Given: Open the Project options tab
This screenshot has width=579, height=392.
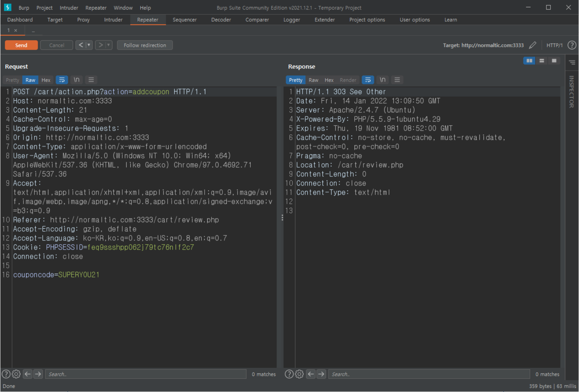Looking at the screenshot, I should pyautogui.click(x=367, y=20).
